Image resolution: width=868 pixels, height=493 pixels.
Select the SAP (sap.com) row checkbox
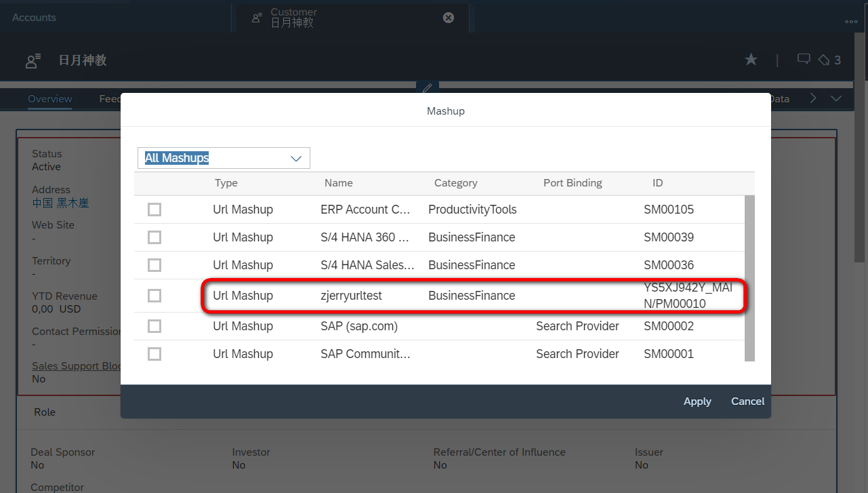(x=154, y=326)
